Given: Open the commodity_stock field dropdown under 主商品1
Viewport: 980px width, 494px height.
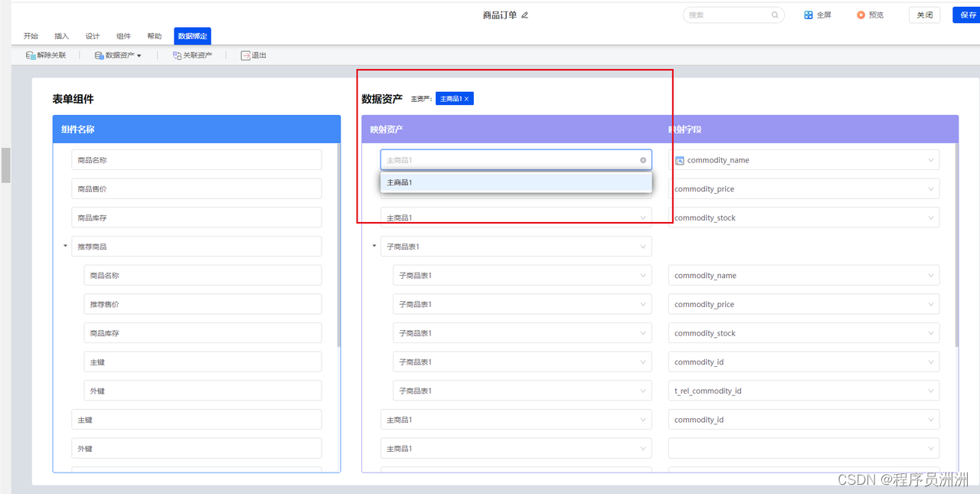Looking at the screenshot, I should click(x=804, y=218).
